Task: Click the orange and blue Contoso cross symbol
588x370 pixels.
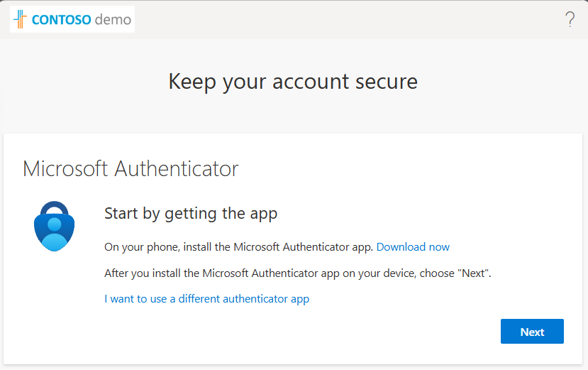Action: (x=21, y=19)
